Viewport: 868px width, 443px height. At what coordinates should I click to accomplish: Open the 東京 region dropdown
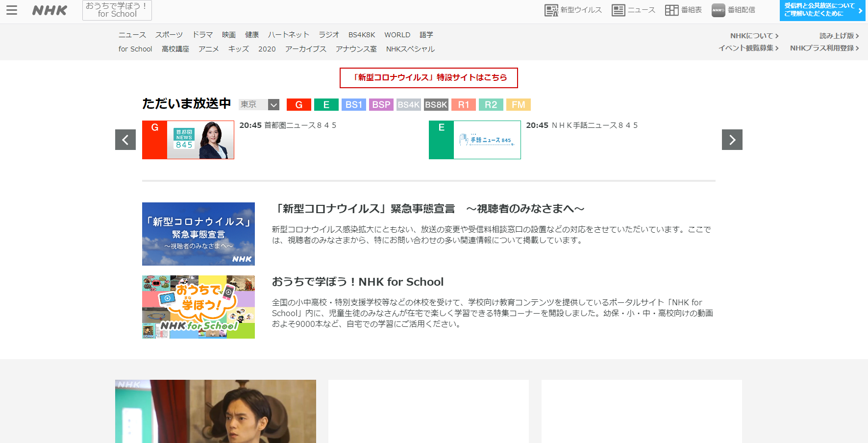tap(259, 104)
